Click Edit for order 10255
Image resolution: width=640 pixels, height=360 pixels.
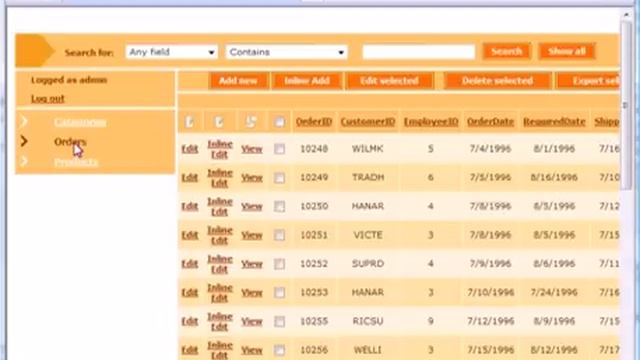(x=190, y=322)
